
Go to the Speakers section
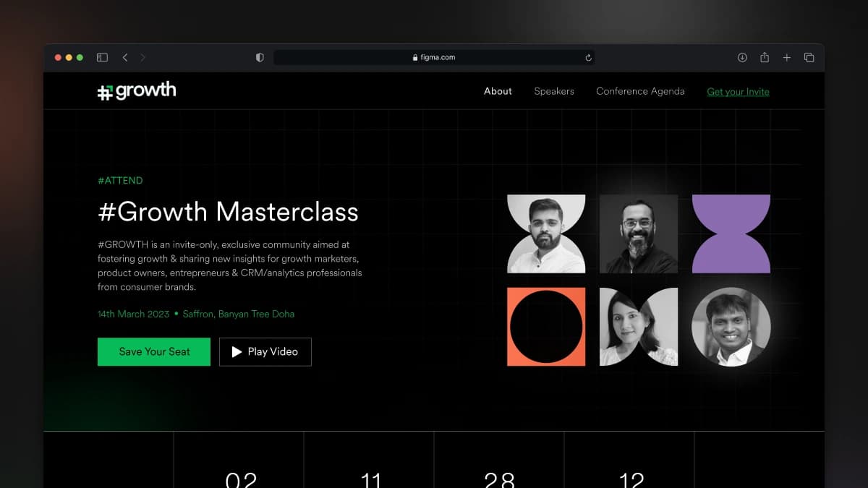tap(554, 91)
